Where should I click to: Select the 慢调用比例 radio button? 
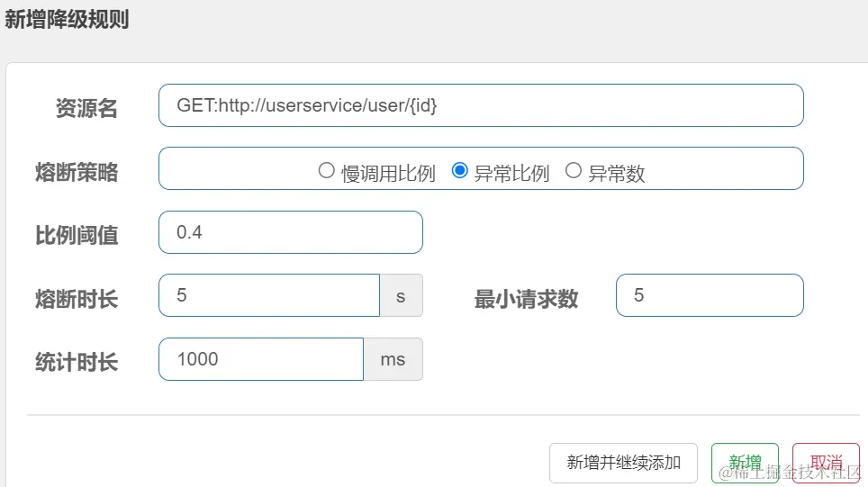point(327,170)
